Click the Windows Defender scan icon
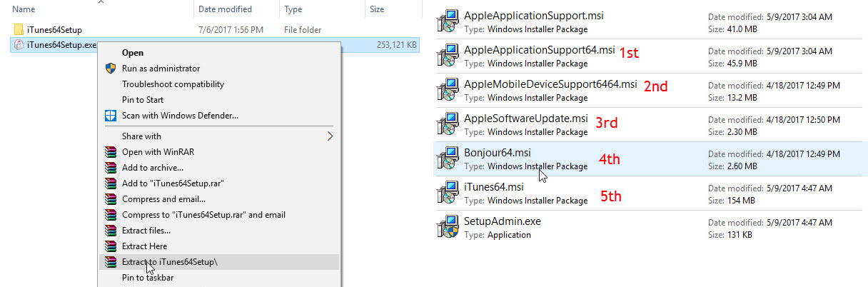Screen dimensions: 868x287 pos(111,115)
